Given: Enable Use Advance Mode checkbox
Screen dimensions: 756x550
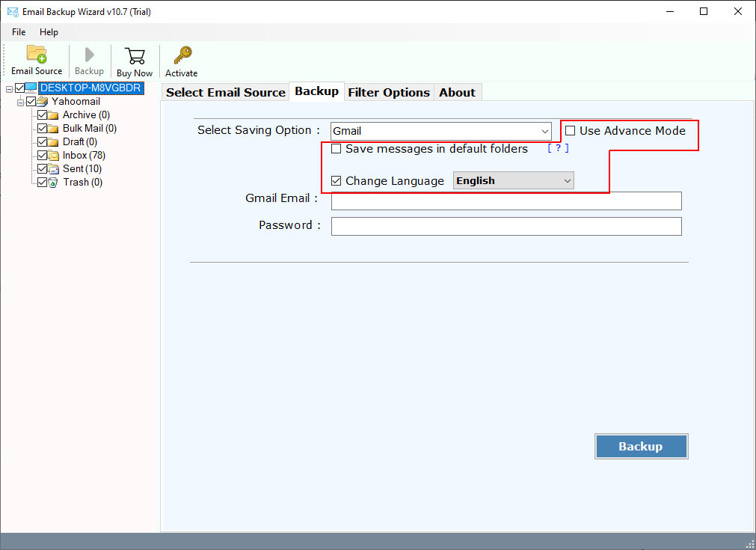Looking at the screenshot, I should point(571,131).
